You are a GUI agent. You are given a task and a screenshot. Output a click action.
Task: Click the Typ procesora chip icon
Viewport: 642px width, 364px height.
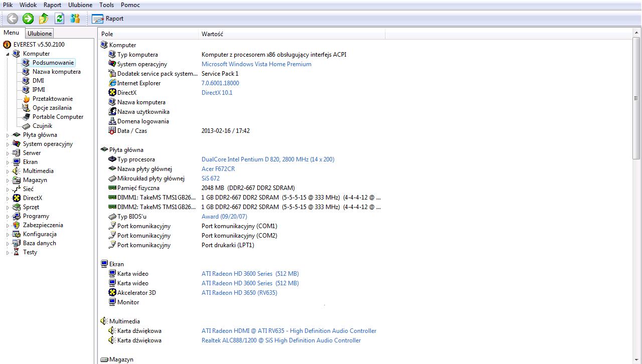click(112, 159)
